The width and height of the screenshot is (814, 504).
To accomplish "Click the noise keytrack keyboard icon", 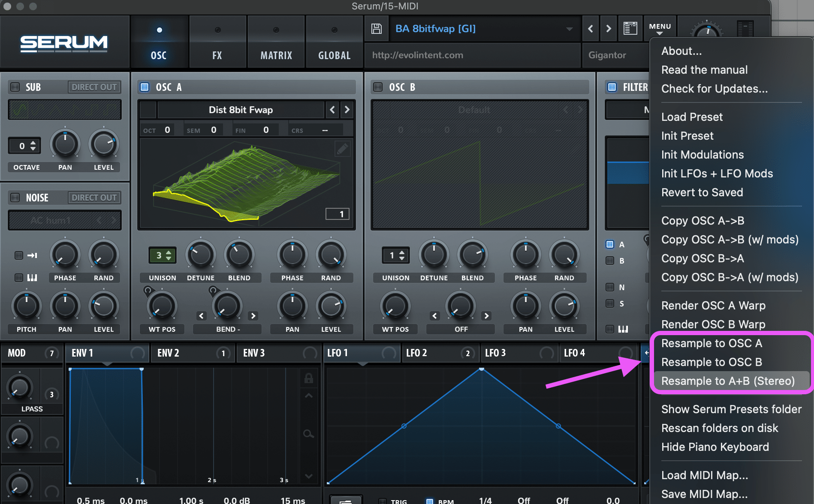I will (x=32, y=278).
